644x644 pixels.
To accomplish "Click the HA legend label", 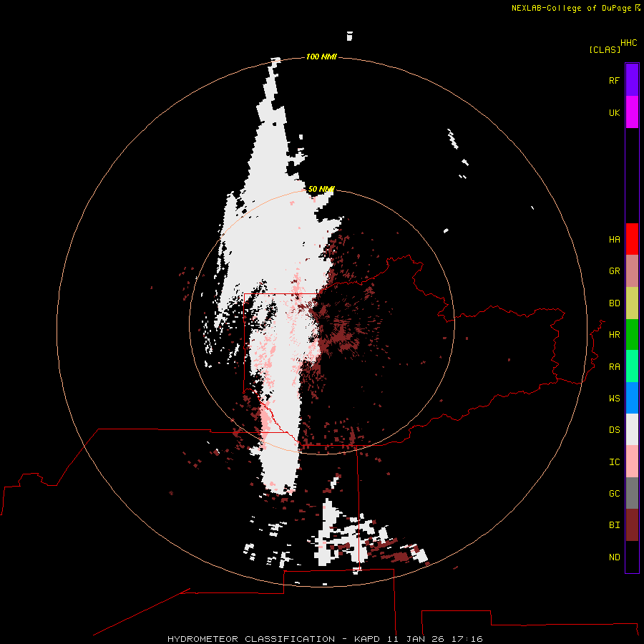I will (614, 240).
